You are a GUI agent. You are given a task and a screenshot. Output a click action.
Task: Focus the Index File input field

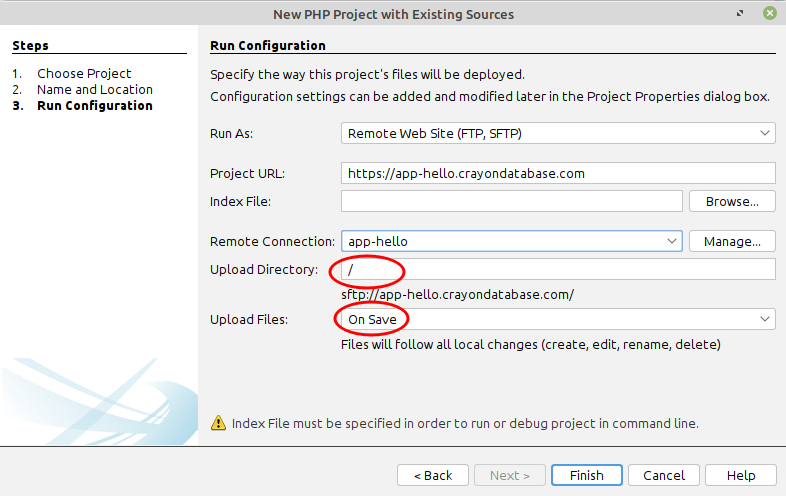point(512,201)
